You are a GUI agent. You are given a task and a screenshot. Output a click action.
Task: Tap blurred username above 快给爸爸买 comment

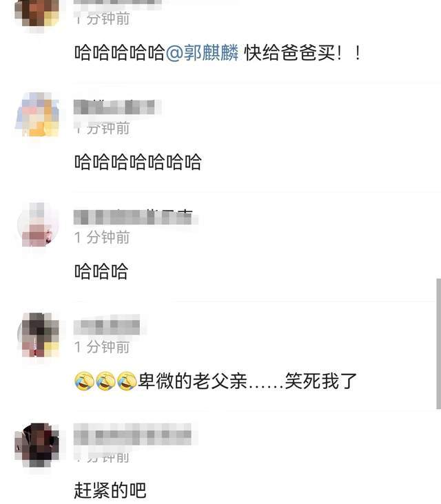coord(117,2)
